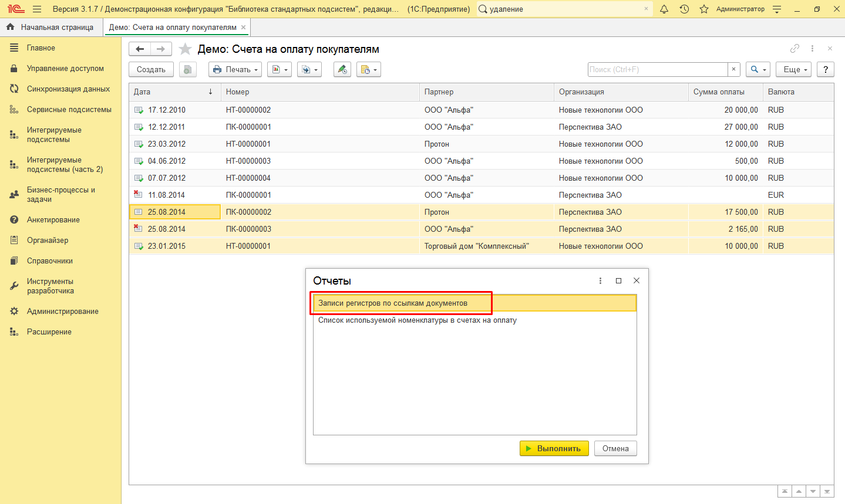845x504 pixels.
Task: Click the Расширение sidebar icon
Action: [x=14, y=332]
